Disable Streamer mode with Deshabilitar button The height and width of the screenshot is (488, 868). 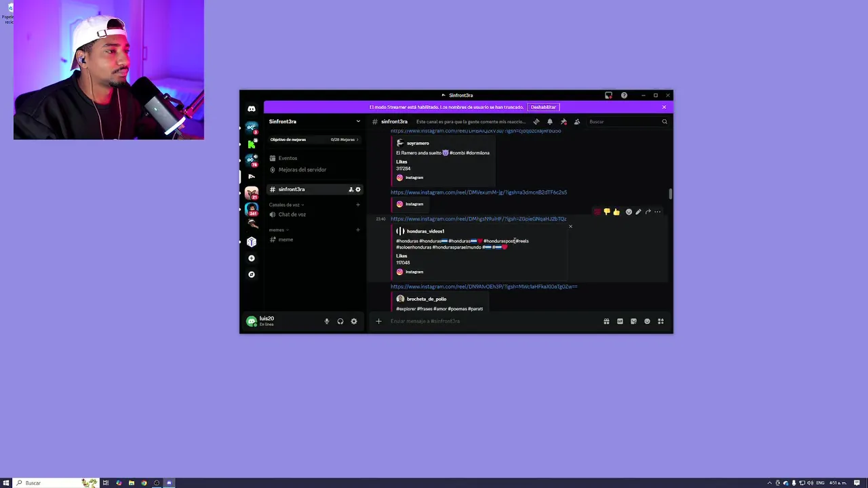(543, 107)
